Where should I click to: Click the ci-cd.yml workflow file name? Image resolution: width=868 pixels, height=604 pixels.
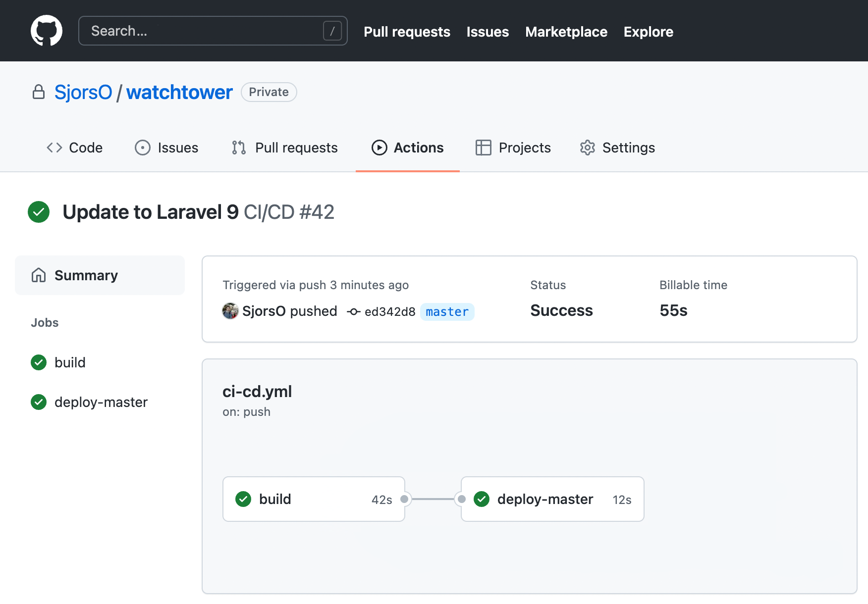(257, 392)
